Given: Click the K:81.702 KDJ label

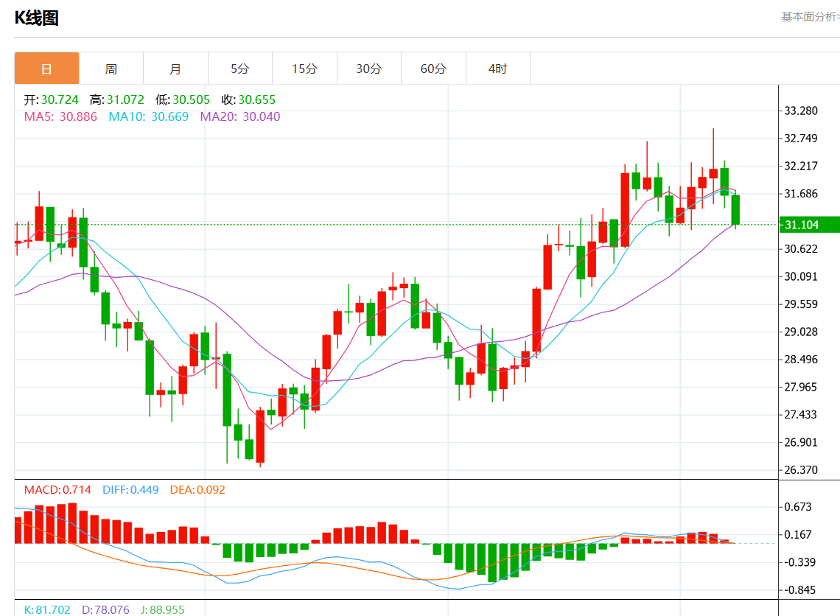Looking at the screenshot, I should coord(47,609).
